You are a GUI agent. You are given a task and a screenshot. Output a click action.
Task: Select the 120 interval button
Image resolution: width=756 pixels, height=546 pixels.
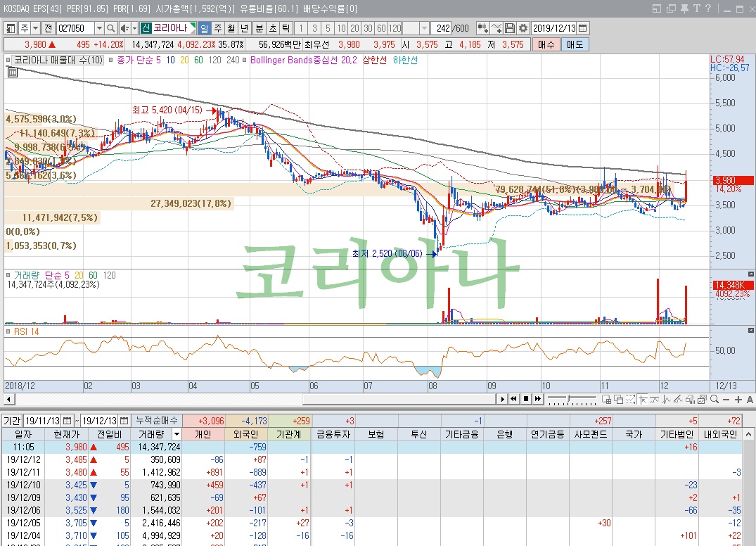coord(395,28)
